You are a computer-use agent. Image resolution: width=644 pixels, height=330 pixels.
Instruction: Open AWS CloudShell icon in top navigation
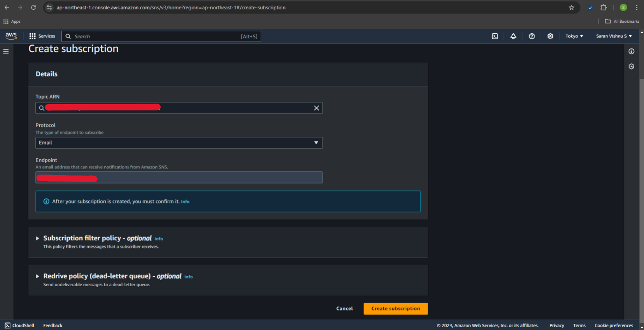(x=494, y=36)
